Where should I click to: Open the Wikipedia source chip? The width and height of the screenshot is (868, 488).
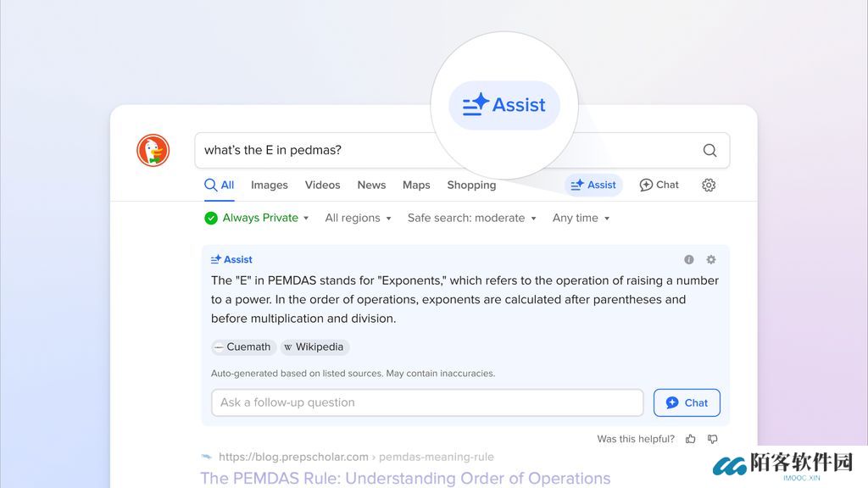coord(314,347)
